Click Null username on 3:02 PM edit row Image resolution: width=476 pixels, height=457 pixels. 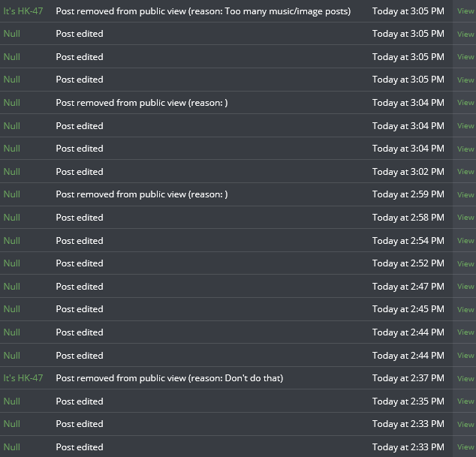click(x=12, y=172)
